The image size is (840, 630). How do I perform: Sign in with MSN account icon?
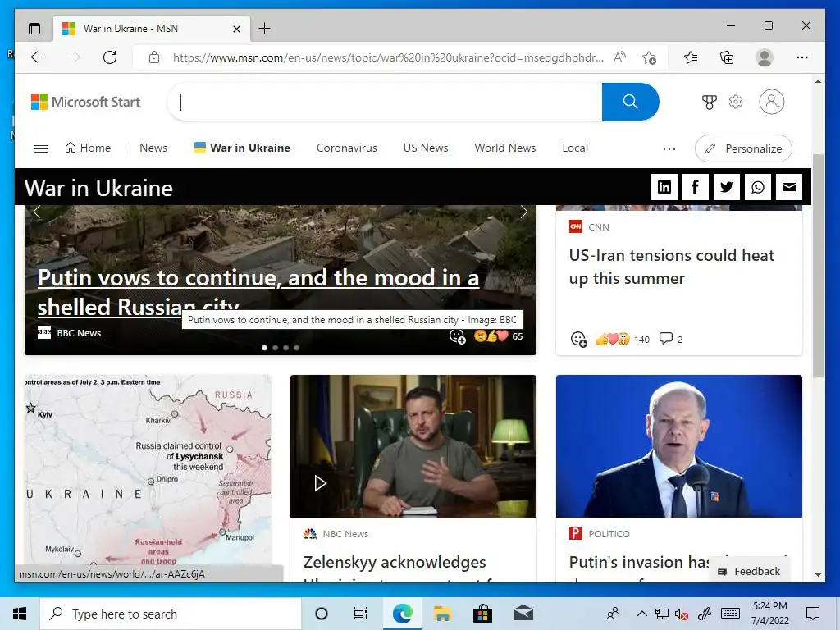coord(772,102)
